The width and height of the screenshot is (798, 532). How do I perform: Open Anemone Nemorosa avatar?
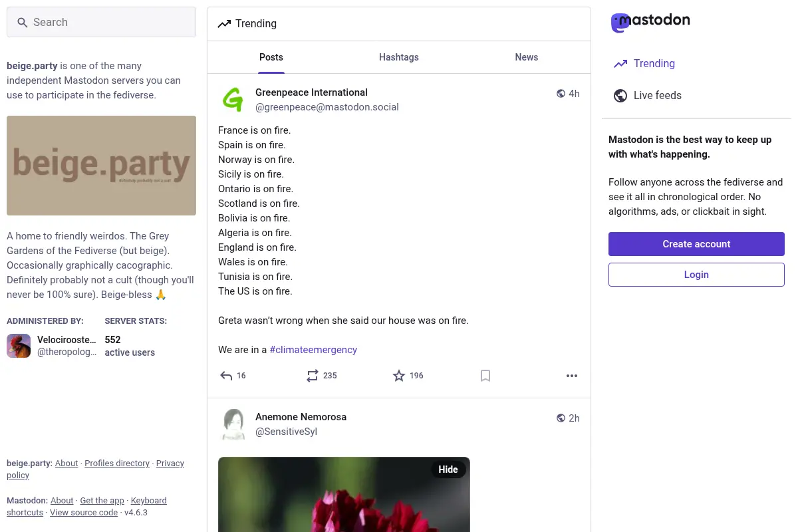pos(233,424)
